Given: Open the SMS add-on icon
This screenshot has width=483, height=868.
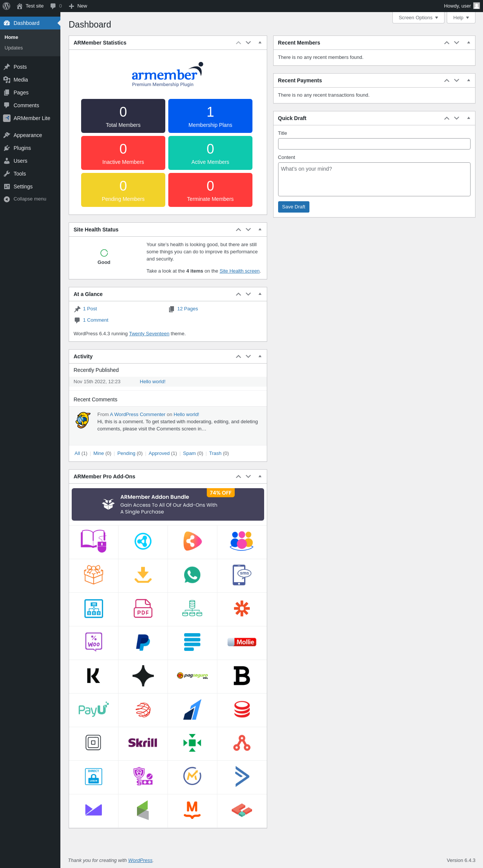Looking at the screenshot, I should point(242,575).
